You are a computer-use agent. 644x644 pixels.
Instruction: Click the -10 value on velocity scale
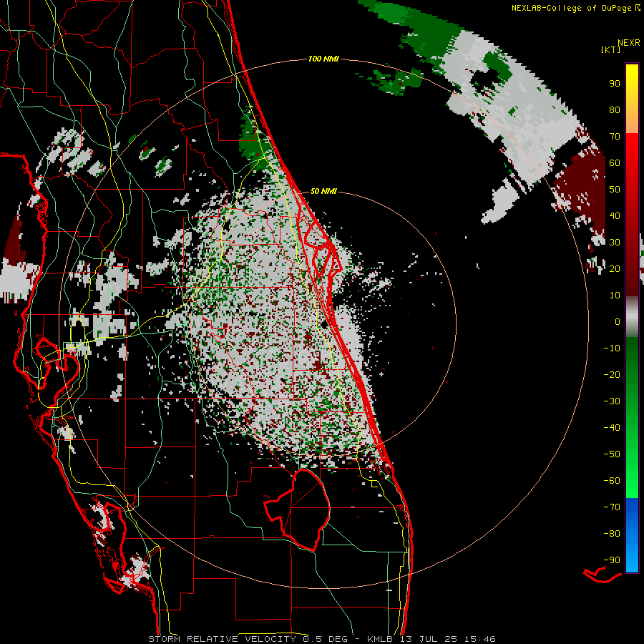[612, 348]
